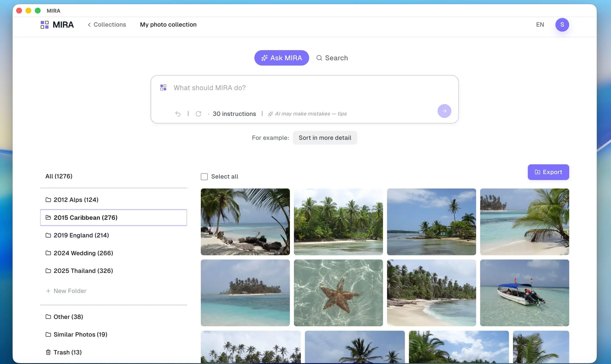Click the Ask MIRA sparkle icon
This screenshot has width=611, height=364.
click(264, 58)
